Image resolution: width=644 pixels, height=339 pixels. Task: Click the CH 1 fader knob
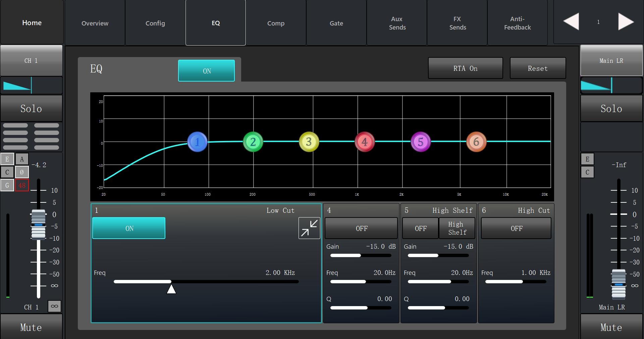39,224
